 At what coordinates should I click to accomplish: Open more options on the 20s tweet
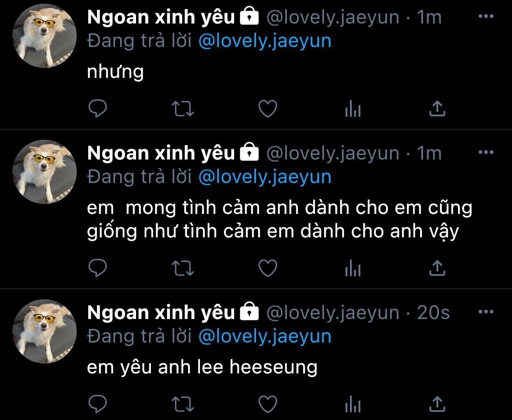[x=486, y=312]
